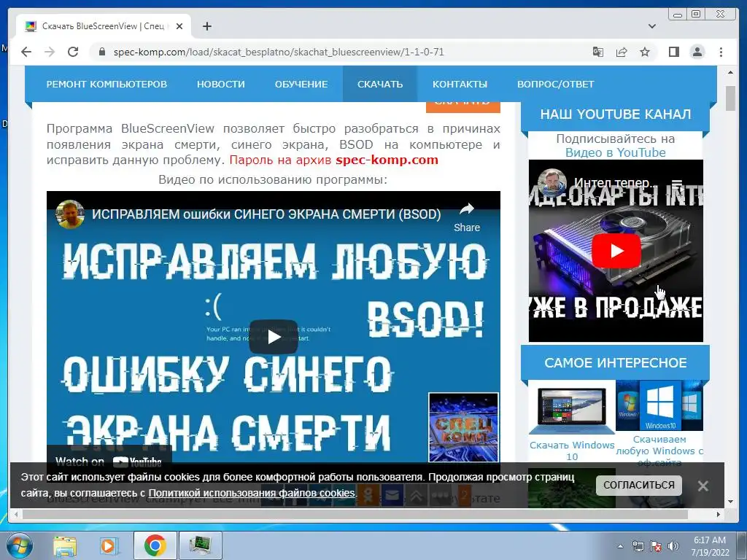The width and height of the screenshot is (747, 560).
Task: Open the ВОПРОС/ОТВЕТ menu item
Action: tap(555, 85)
